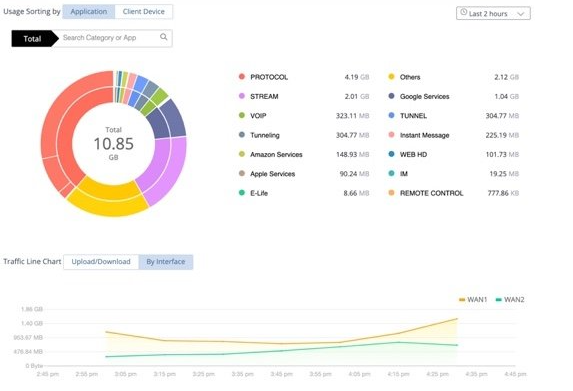Select the Apple Services legend label
The width and height of the screenshot is (573, 391).
(273, 174)
